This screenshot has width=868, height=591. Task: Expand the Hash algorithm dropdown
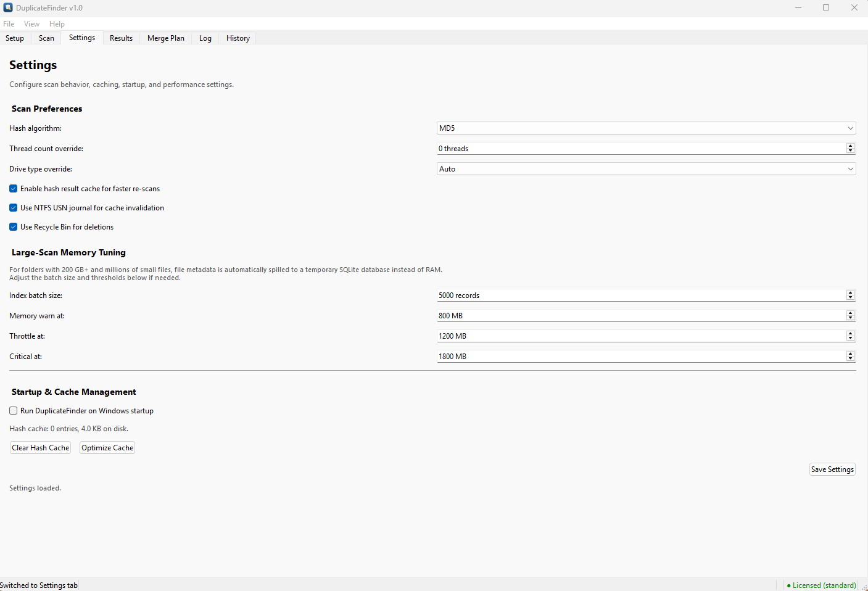[x=646, y=128]
